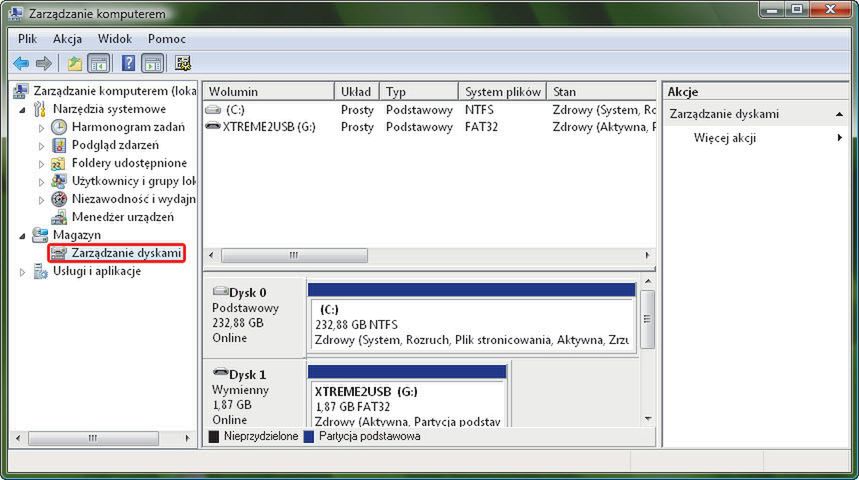The image size is (859, 480).
Task: Click the disk view scroll down arrow
Action: [x=648, y=419]
